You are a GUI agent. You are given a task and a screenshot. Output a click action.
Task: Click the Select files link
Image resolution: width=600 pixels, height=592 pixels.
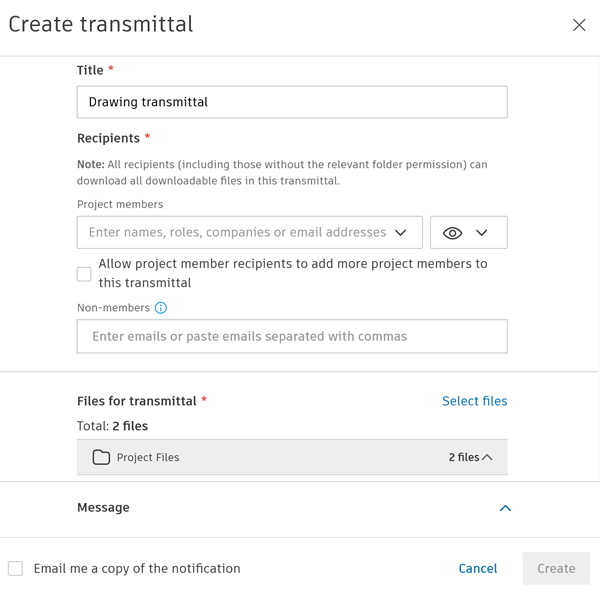point(474,401)
